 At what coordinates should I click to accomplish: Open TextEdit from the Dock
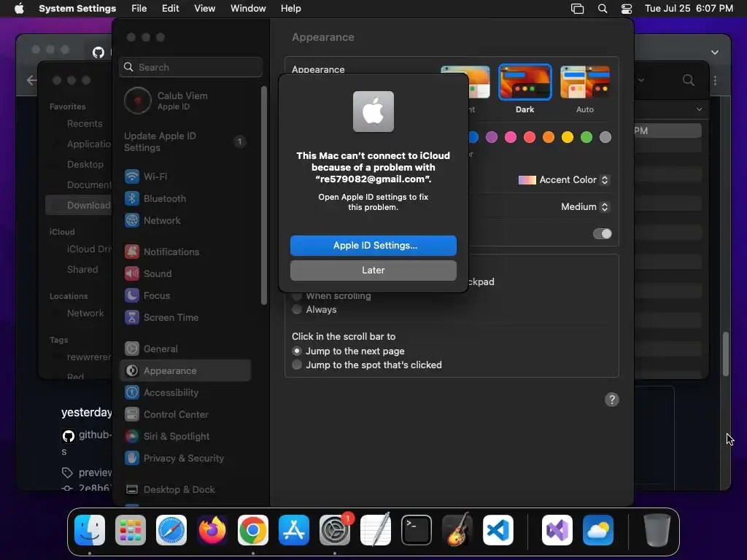click(376, 530)
